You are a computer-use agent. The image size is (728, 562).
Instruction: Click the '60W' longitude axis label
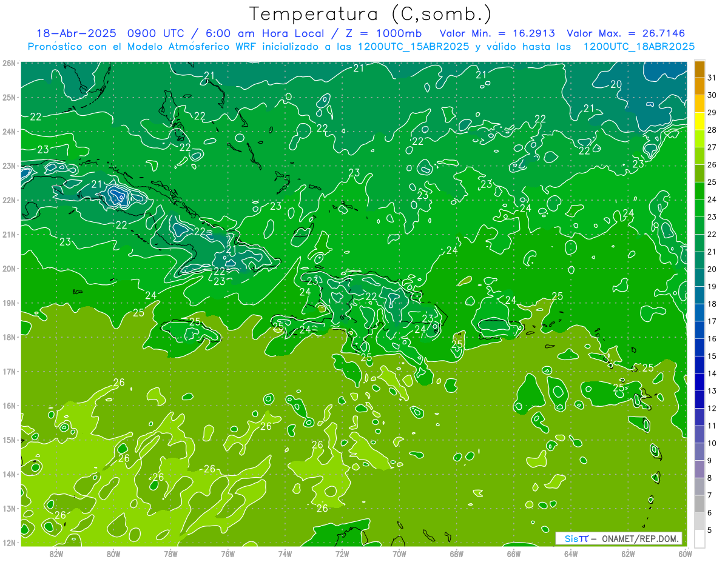[685, 553]
